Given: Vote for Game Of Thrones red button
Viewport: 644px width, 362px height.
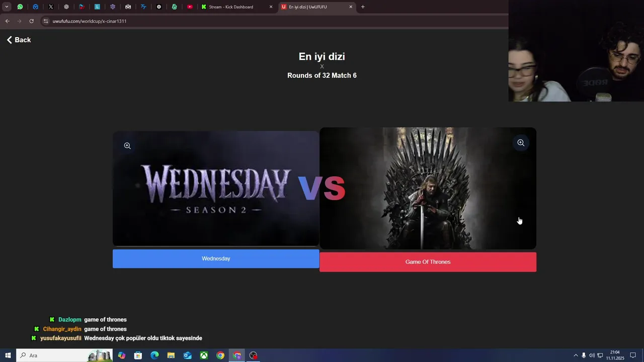Looking at the screenshot, I should point(428,262).
